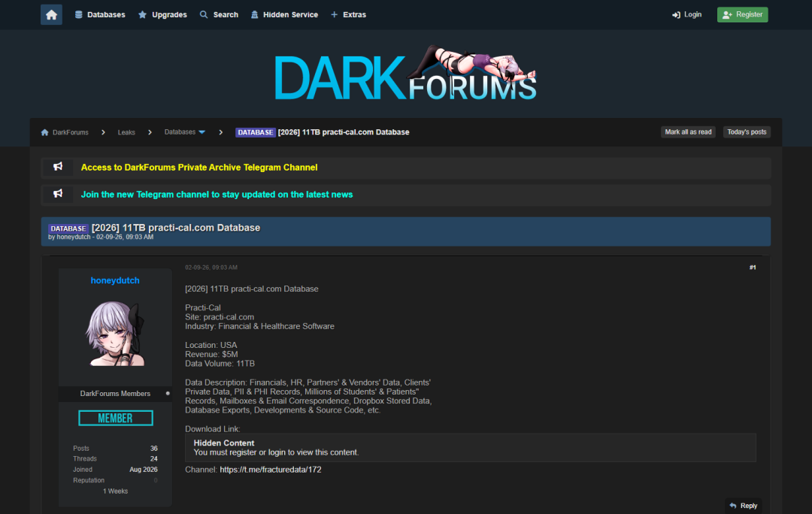Click the Reply button
Image resolution: width=812 pixels, height=514 pixels.
click(743, 506)
